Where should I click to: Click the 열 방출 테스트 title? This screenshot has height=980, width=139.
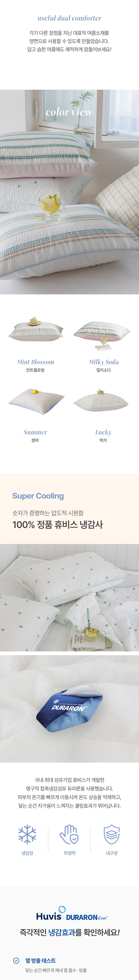coord(40,960)
